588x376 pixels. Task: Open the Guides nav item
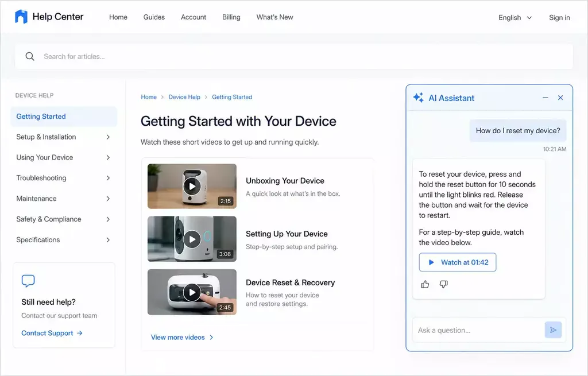154,17
